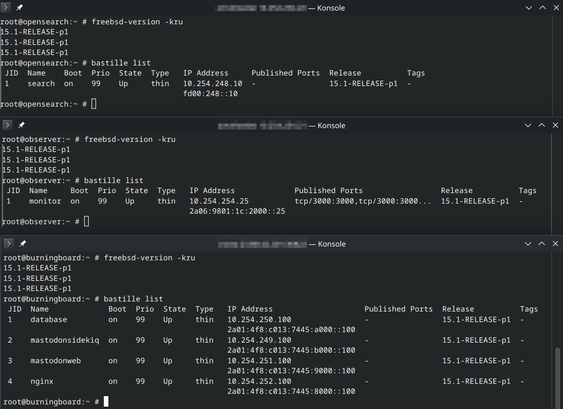
Task: Minimize the observer Konsole window
Action: pos(528,125)
